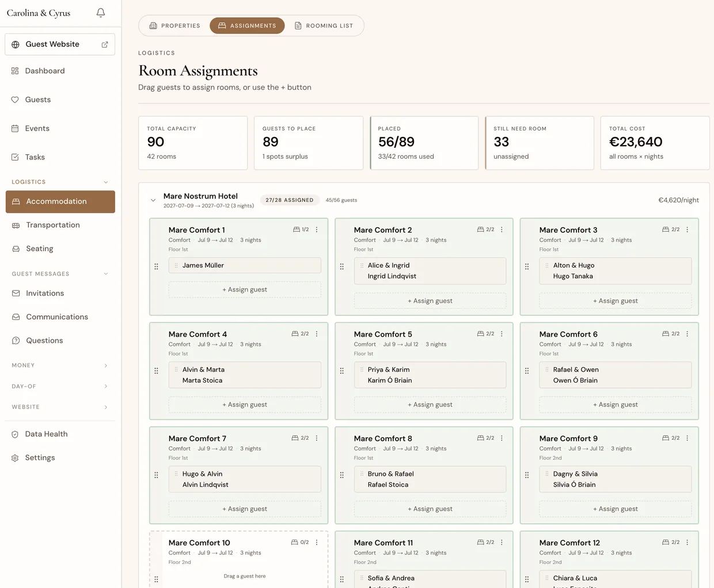Click the globe icon in Guest Website
Screen dimensions: 714x588
coord(16,44)
